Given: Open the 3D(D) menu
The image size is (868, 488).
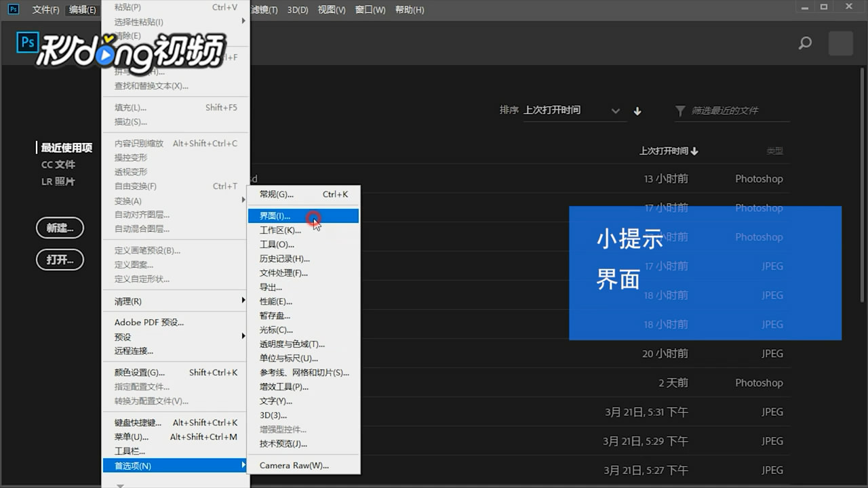Looking at the screenshot, I should (298, 9).
